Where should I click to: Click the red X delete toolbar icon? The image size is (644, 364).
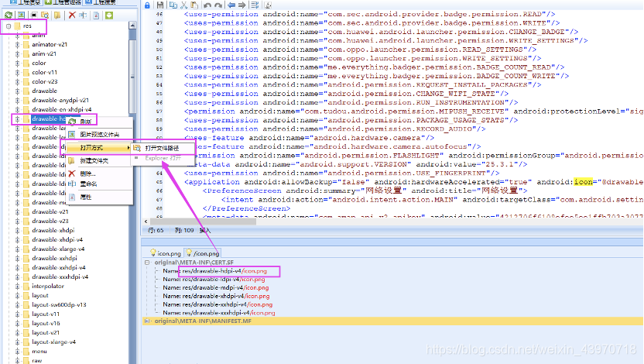point(72,15)
